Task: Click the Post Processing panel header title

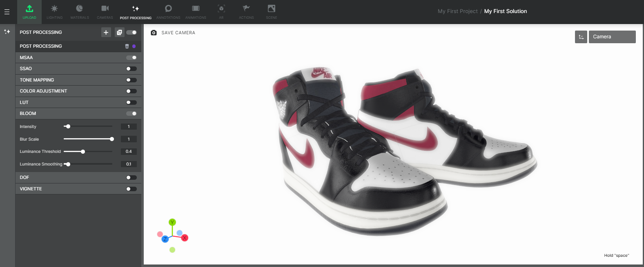Action: pyautogui.click(x=41, y=32)
